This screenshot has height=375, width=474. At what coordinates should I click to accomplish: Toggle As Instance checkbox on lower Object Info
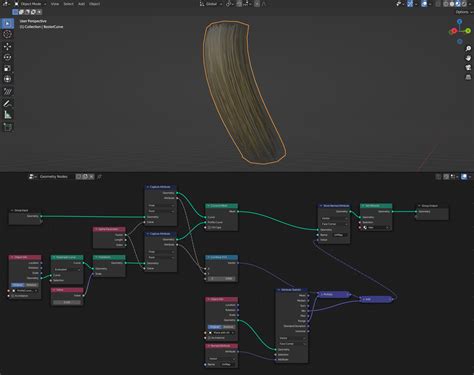(210, 338)
